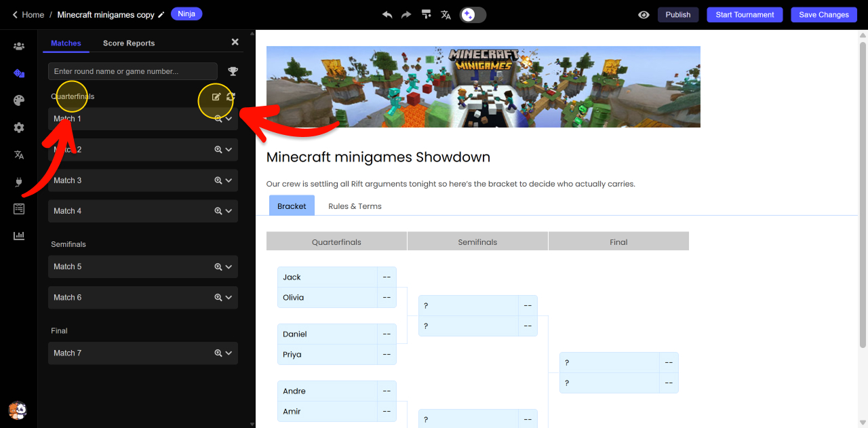Click the round name search field
Viewport: 868px width, 428px height.
[133, 71]
